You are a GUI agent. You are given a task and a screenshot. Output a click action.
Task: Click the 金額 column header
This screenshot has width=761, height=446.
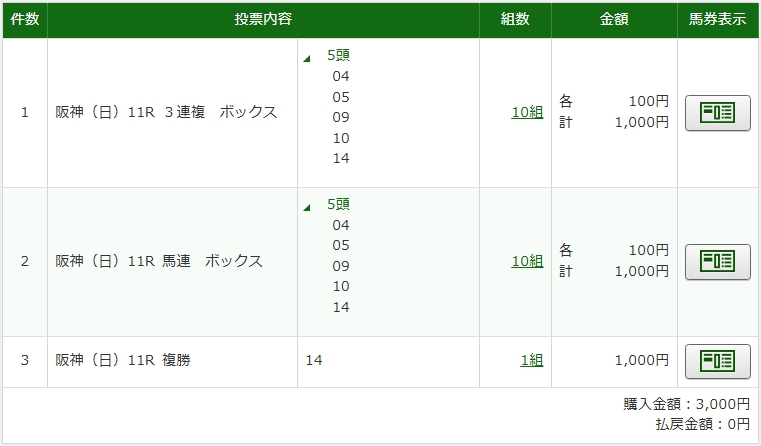(614, 20)
